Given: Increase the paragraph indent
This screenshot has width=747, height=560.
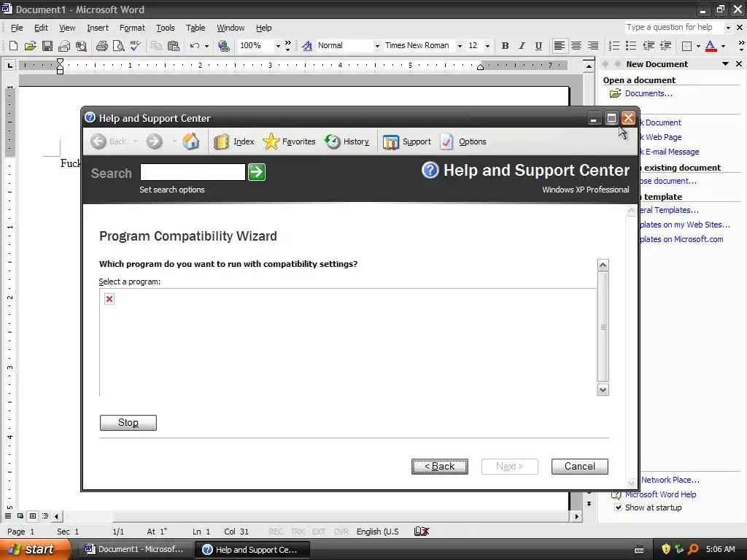Looking at the screenshot, I should point(665,46).
